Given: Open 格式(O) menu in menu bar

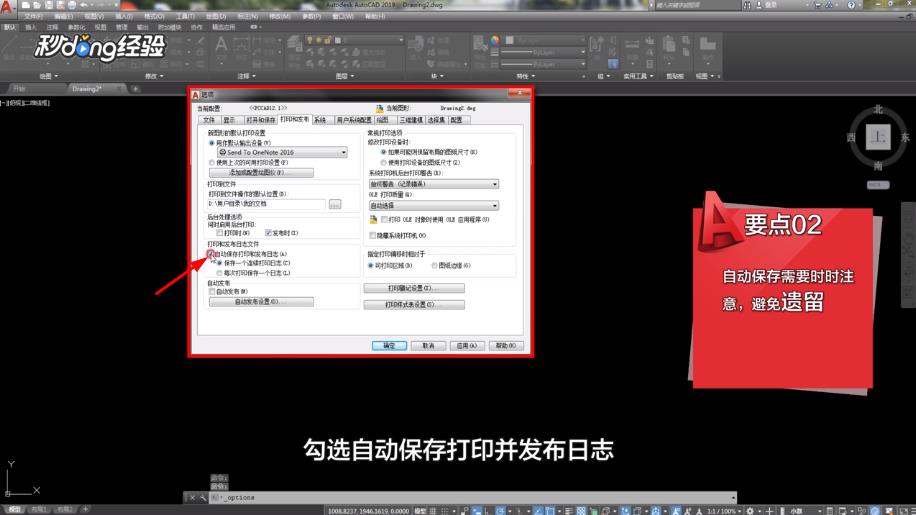Looking at the screenshot, I should (154, 16).
